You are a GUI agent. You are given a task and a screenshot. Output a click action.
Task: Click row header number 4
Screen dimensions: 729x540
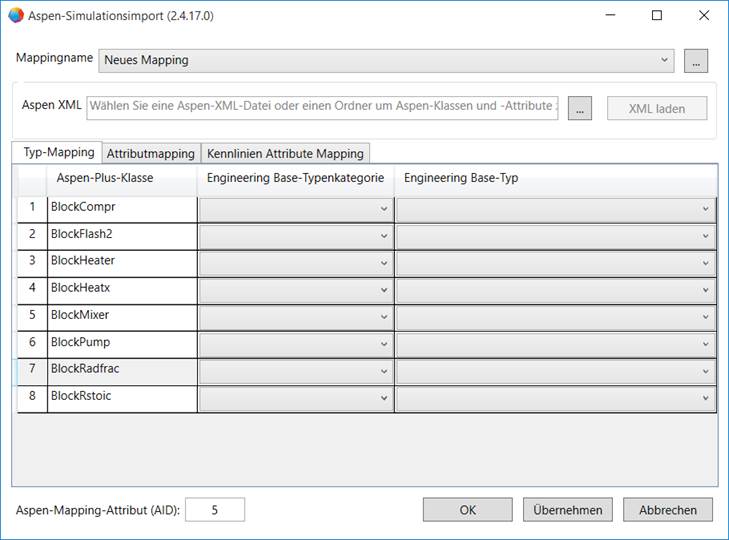tap(32, 290)
